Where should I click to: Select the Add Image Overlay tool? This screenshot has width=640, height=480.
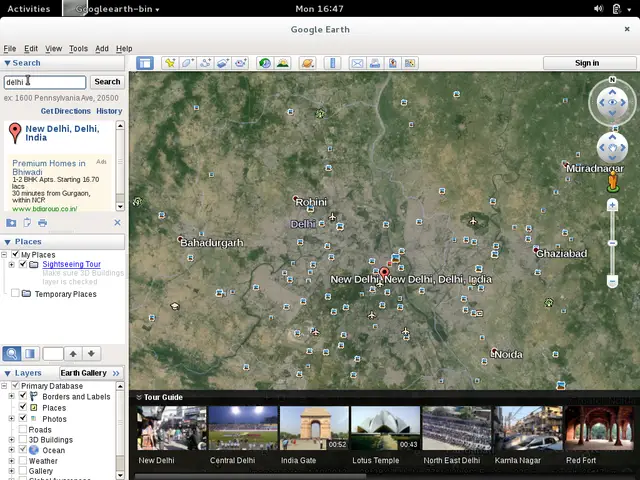(x=223, y=63)
